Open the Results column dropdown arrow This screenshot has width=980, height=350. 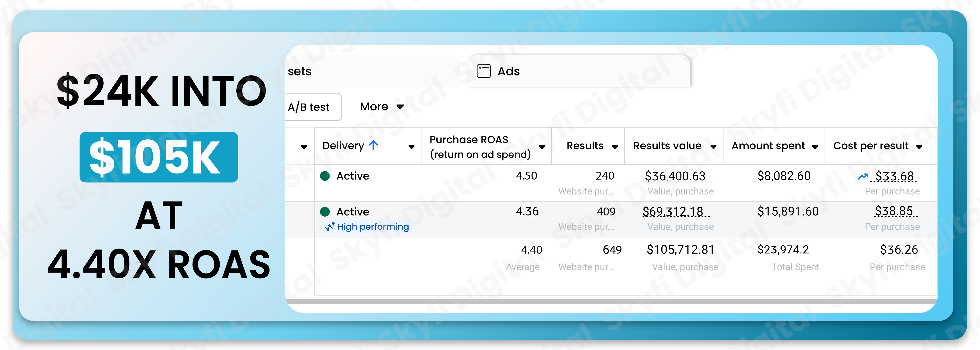point(615,147)
